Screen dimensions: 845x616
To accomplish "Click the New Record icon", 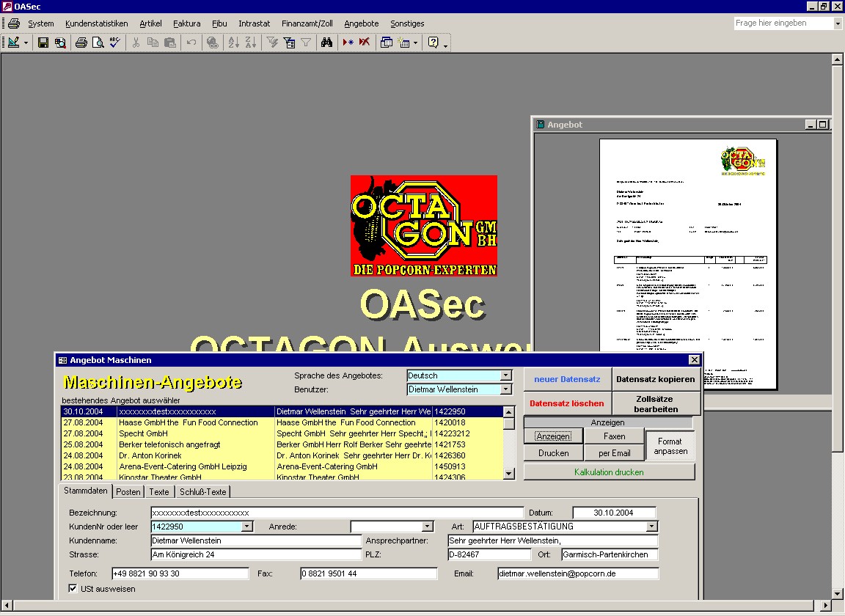I will [348, 43].
